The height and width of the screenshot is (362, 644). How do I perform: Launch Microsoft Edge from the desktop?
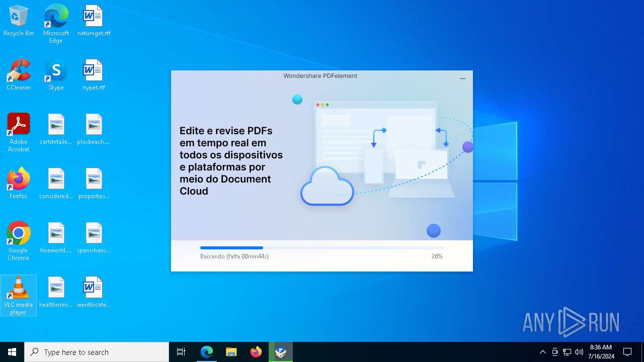click(56, 24)
